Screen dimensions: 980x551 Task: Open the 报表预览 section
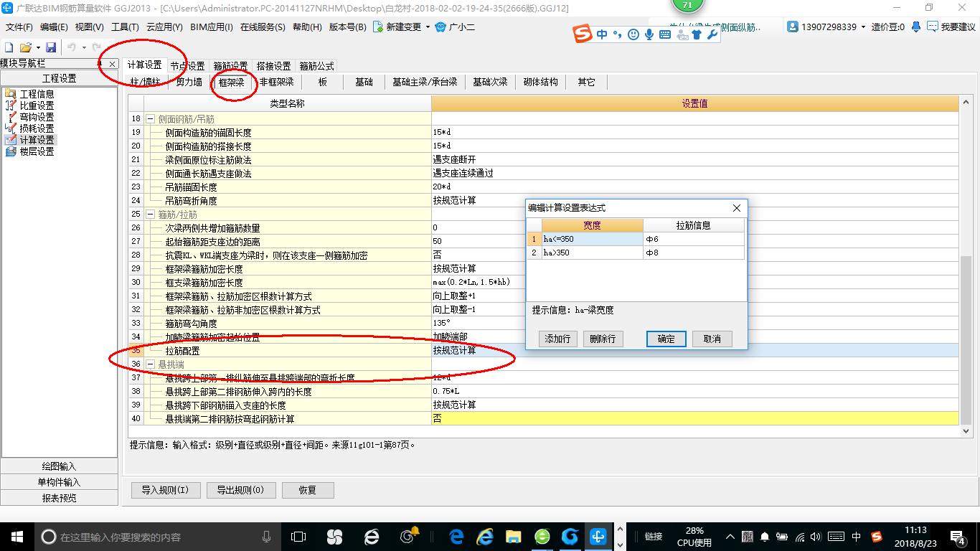pos(60,498)
